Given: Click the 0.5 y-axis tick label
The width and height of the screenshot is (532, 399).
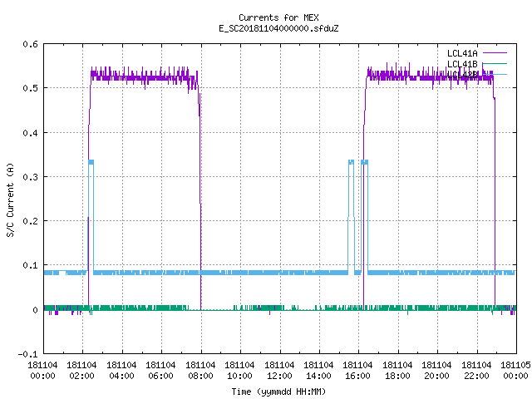Looking at the screenshot, I should pyautogui.click(x=30, y=88).
